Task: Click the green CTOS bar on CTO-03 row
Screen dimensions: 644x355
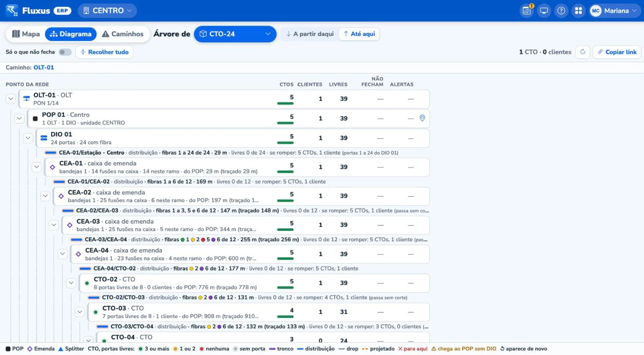Action: coord(285,317)
